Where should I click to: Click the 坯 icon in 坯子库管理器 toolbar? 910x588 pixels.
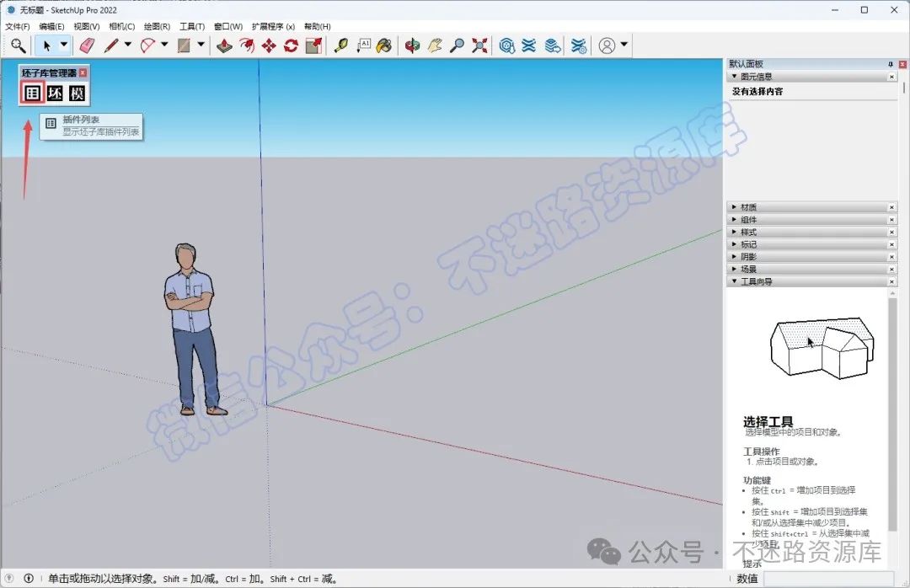tap(55, 93)
